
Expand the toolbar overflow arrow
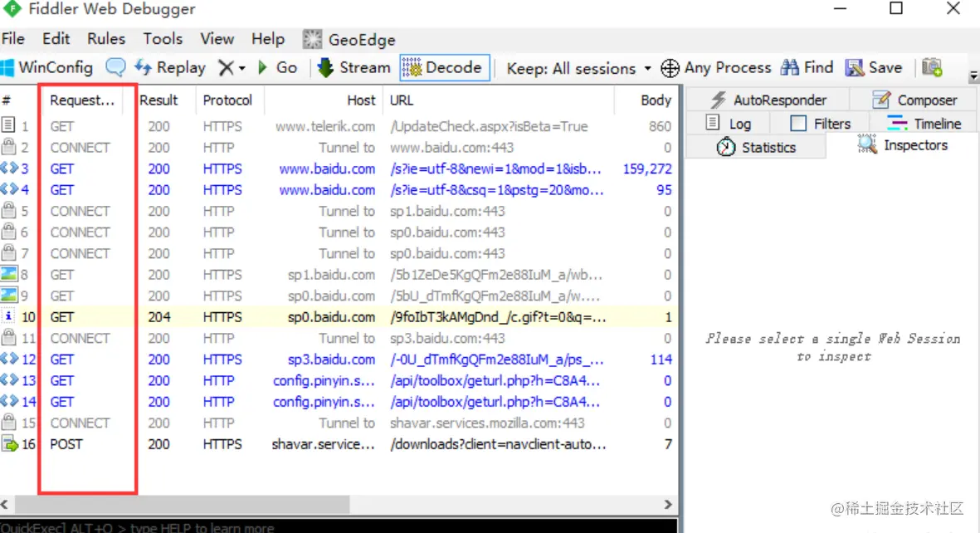coord(973,76)
